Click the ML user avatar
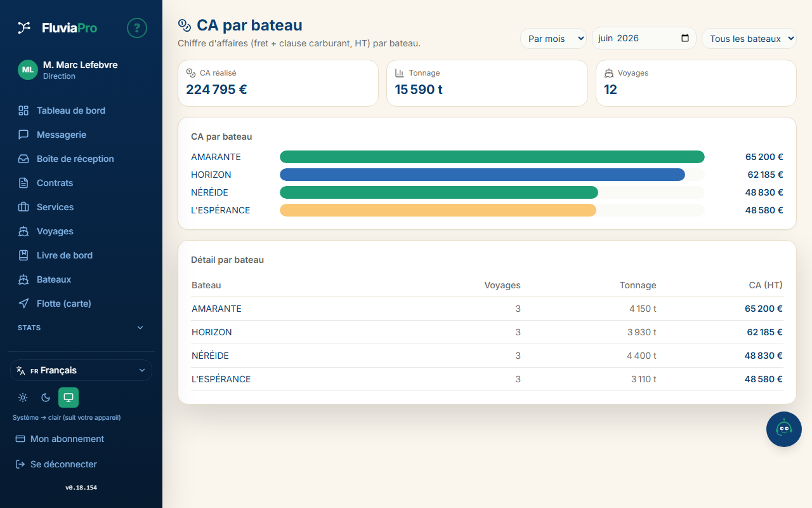 pos(28,70)
